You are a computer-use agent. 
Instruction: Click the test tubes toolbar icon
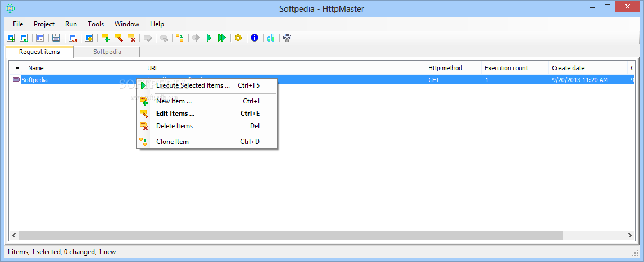270,38
